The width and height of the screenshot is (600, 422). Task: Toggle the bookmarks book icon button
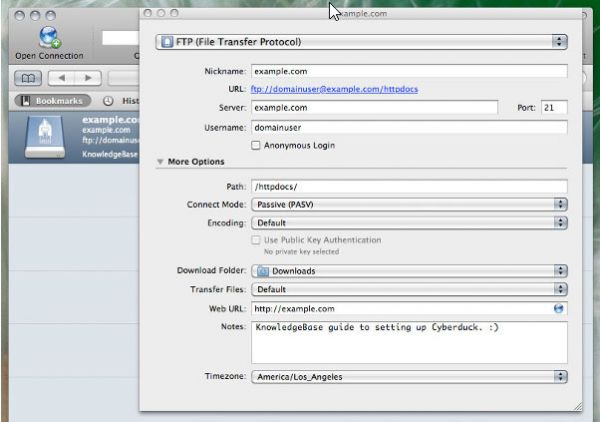tap(28, 78)
